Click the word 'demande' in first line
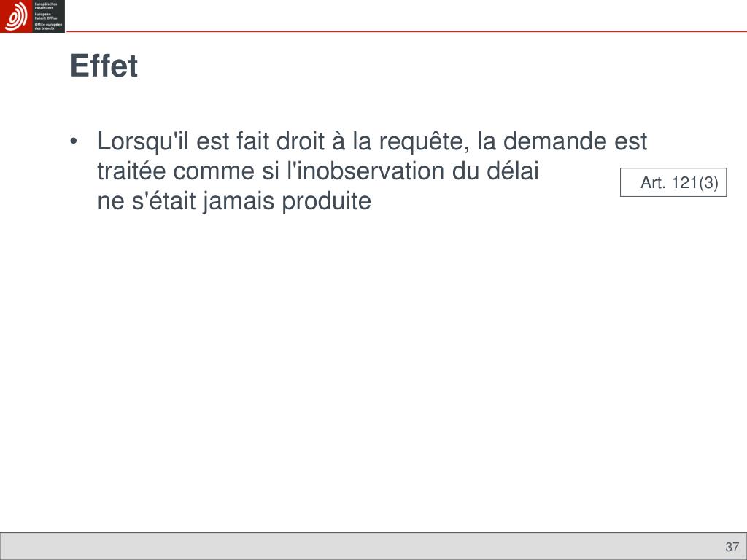The image size is (747, 560). [x=554, y=141]
